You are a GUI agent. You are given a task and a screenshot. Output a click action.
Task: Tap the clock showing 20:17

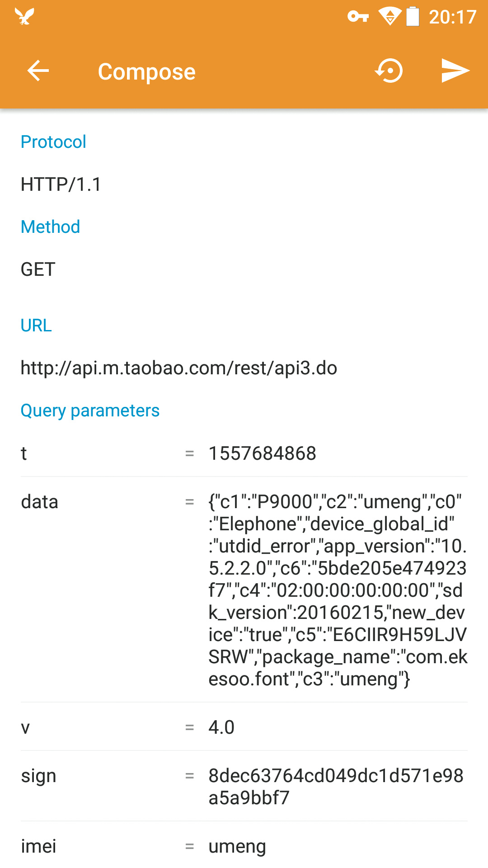452,17
